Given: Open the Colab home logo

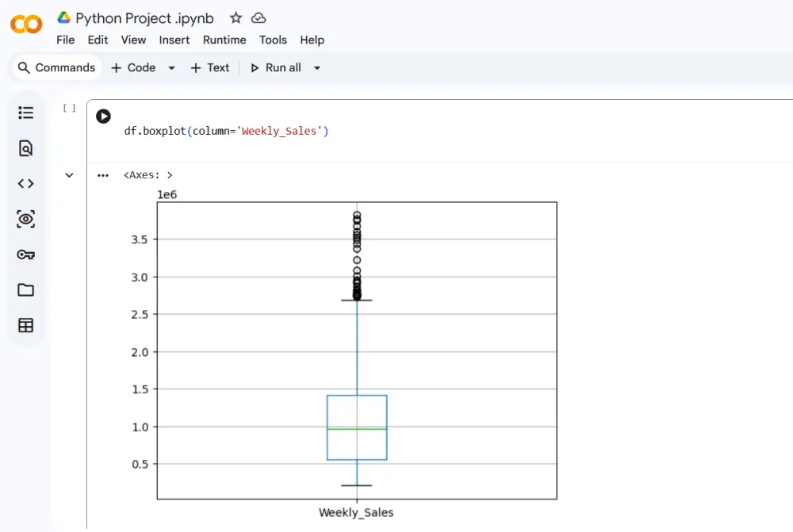Looking at the screenshot, I should tap(26, 24).
